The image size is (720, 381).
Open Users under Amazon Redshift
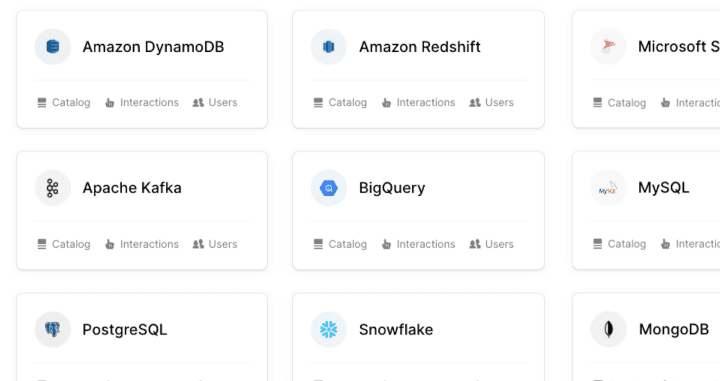[x=491, y=102]
